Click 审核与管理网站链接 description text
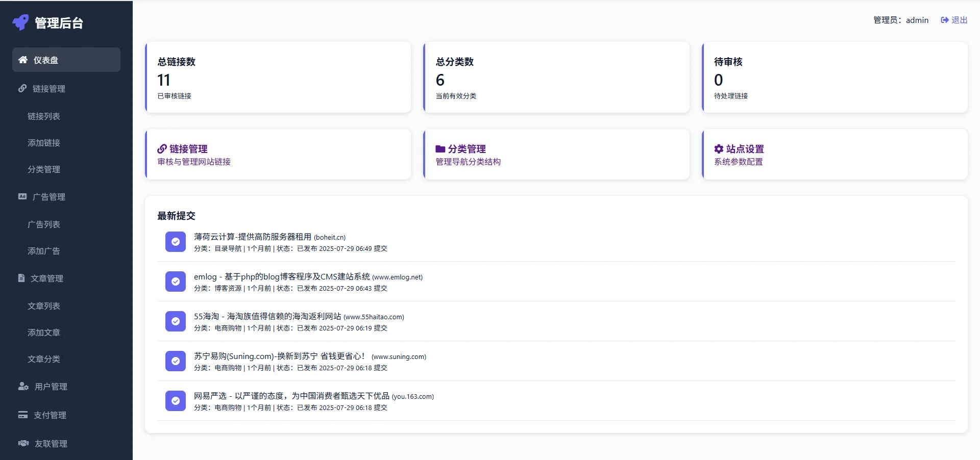This screenshot has width=980, height=460. coord(194,162)
